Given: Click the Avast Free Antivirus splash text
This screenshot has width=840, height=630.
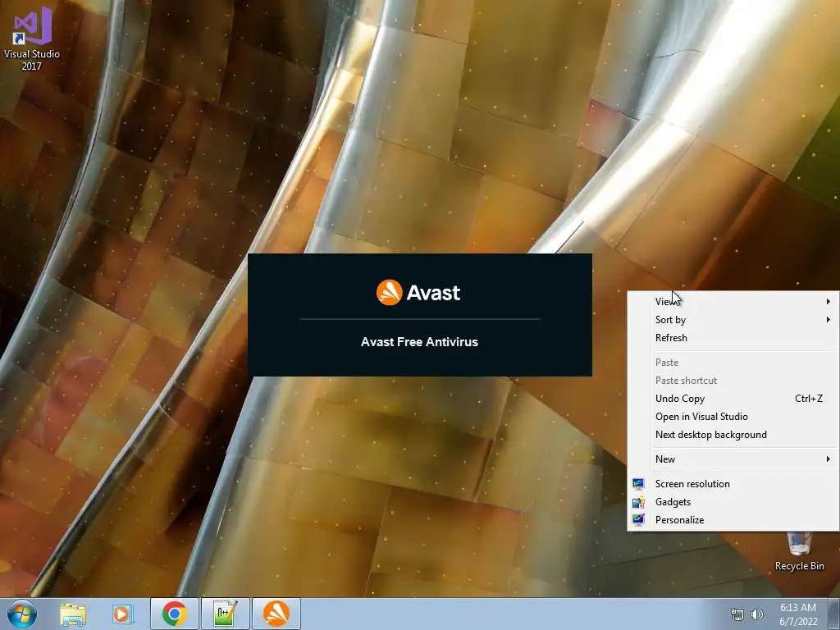Looking at the screenshot, I should (x=419, y=342).
